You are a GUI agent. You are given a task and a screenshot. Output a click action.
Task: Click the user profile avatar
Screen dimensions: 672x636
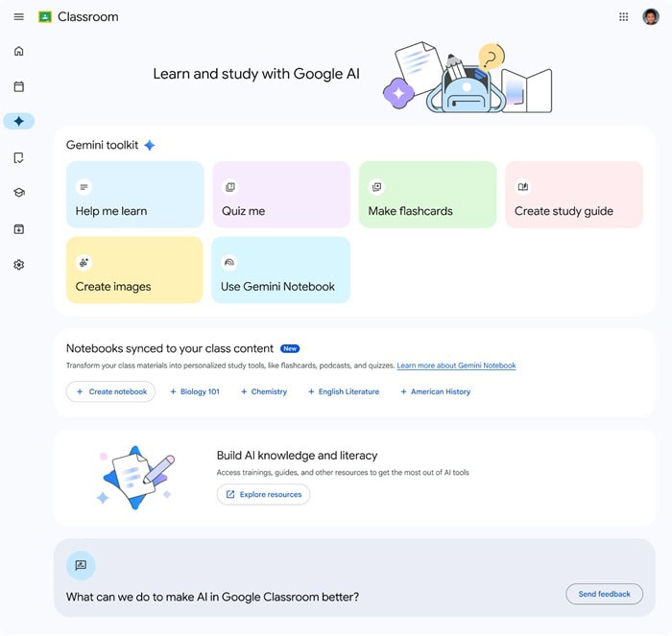[651, 16]
